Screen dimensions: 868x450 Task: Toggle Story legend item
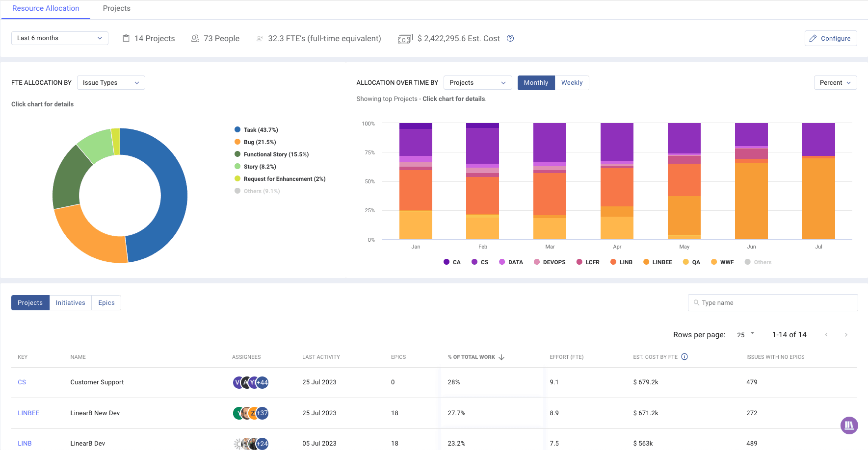pos(255,167)
